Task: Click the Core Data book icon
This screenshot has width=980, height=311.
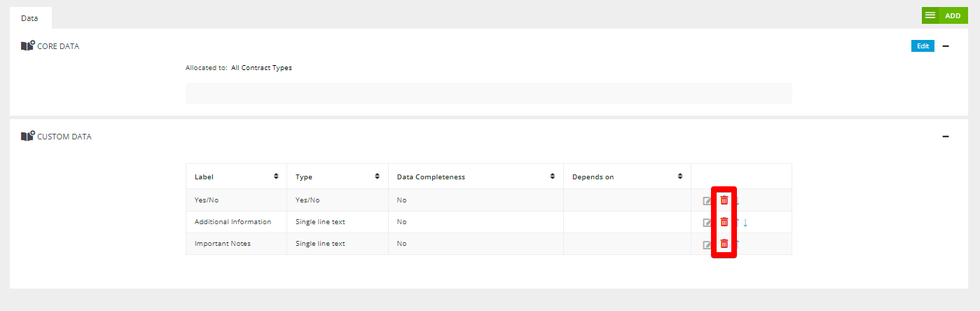Action: pos(27,46)
